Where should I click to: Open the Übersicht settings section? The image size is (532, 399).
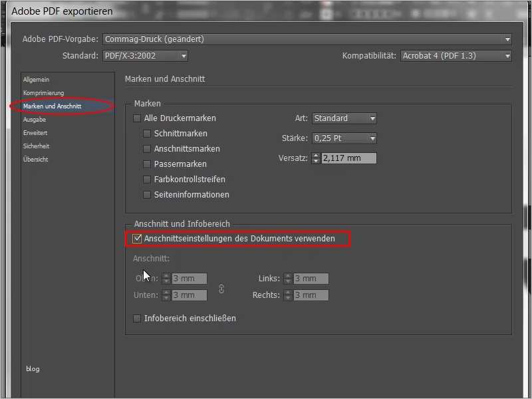pyautogui.click(x=36, y=159)
